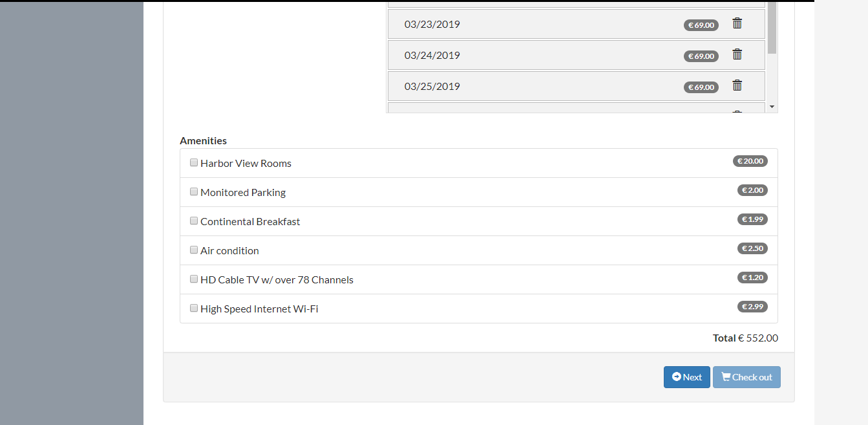This screenshot has height=425, width=868.
Task: Click the 03/25/2019 date text
Action: pyautogui.click(x=432, y=87)
